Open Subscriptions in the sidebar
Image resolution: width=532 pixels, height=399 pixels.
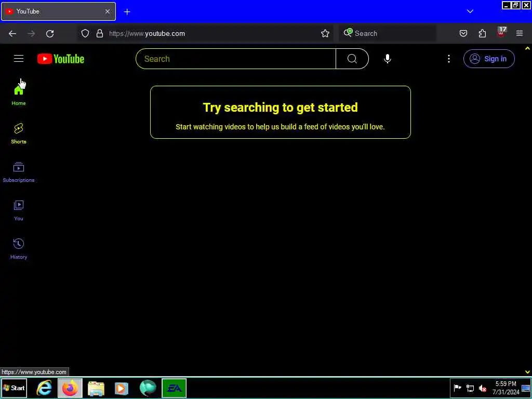(x=19, y=172)
